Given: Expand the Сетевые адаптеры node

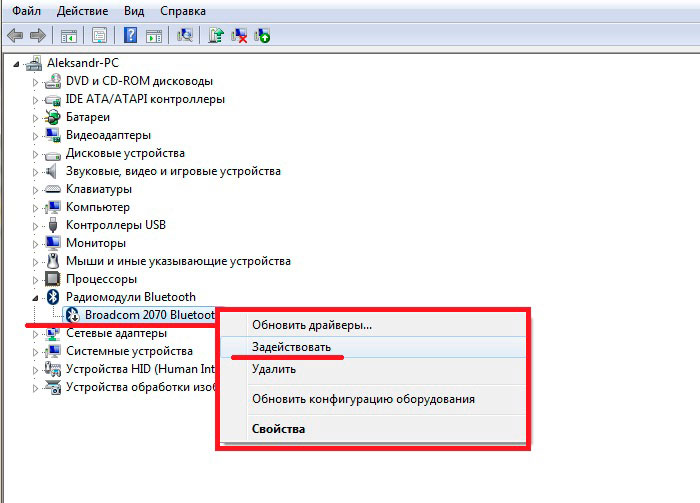Looking at the screenshot, I should tap(35, 334).
